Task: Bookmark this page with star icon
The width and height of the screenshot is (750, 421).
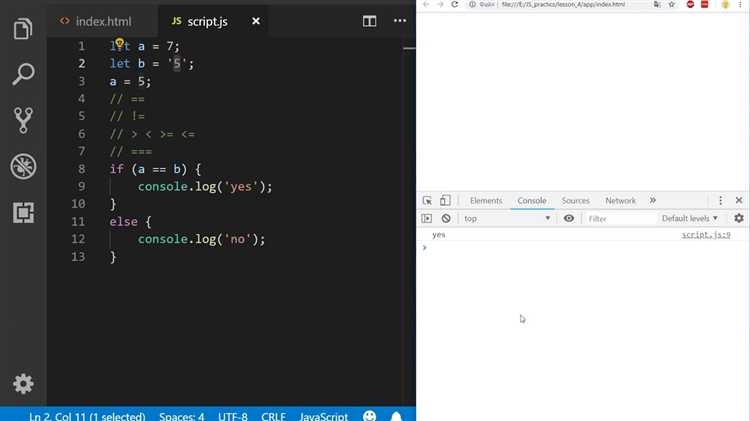Action: [x=672, y=4]
